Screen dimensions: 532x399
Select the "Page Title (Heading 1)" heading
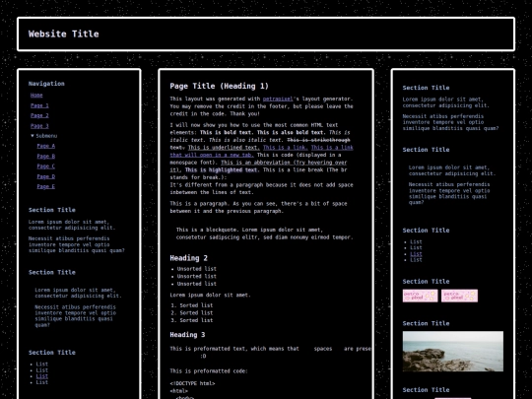coord(219,86)
